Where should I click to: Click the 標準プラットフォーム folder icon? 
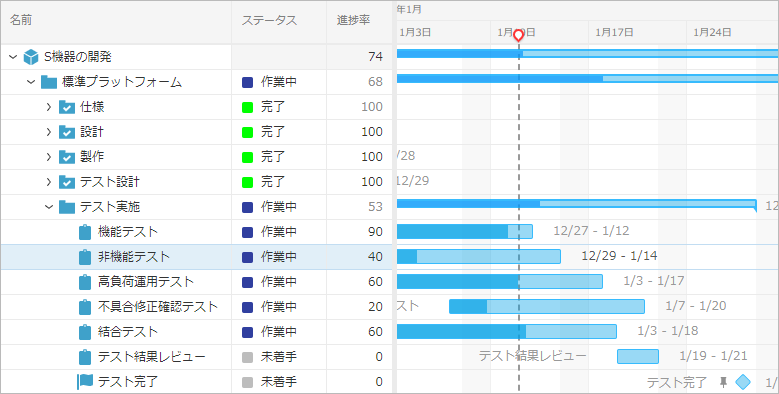click(x=49, y=82)
